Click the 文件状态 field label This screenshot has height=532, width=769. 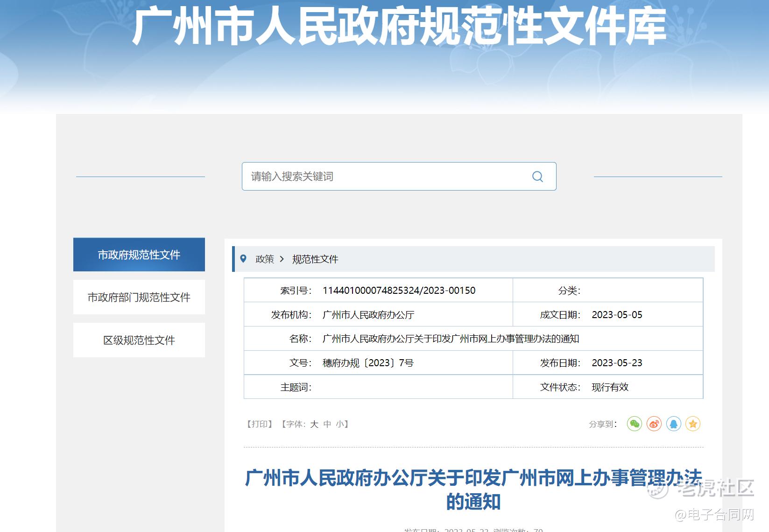[x=560, y=387]
